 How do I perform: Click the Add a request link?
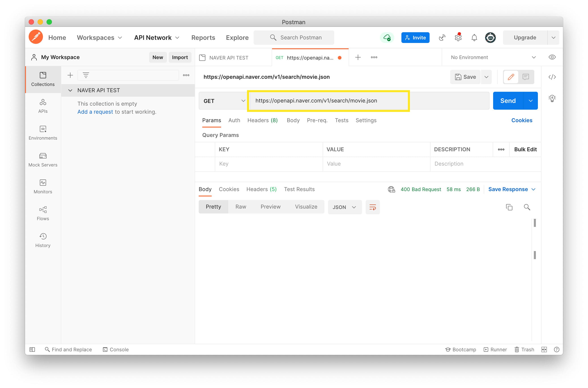pyautogui.click(x=95, y=112)
